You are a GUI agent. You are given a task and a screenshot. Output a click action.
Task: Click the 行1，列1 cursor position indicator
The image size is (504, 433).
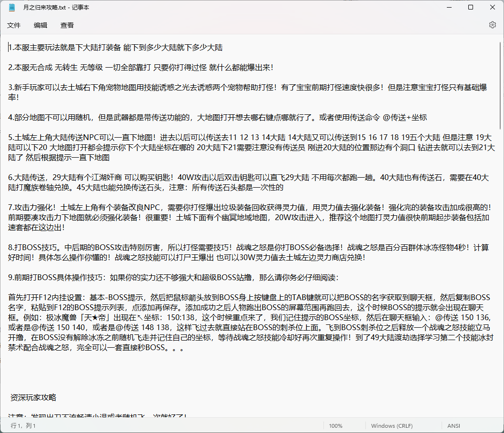[21, 425]
